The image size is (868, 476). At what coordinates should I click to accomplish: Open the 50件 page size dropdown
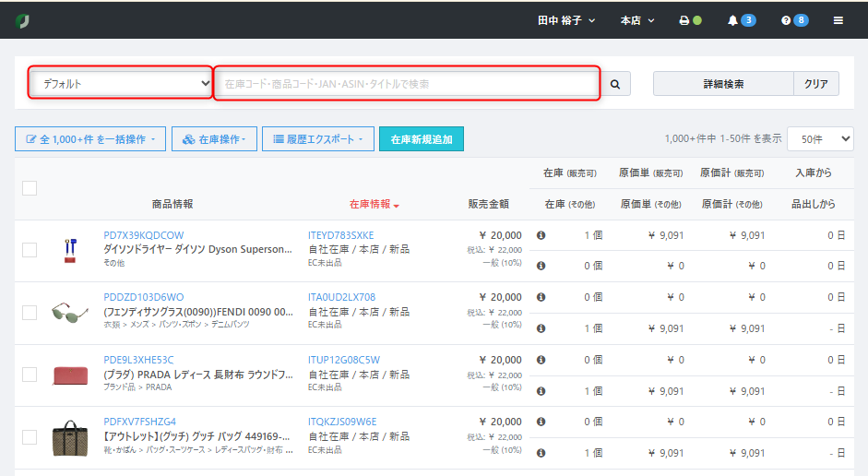click(x=820, y=139)
